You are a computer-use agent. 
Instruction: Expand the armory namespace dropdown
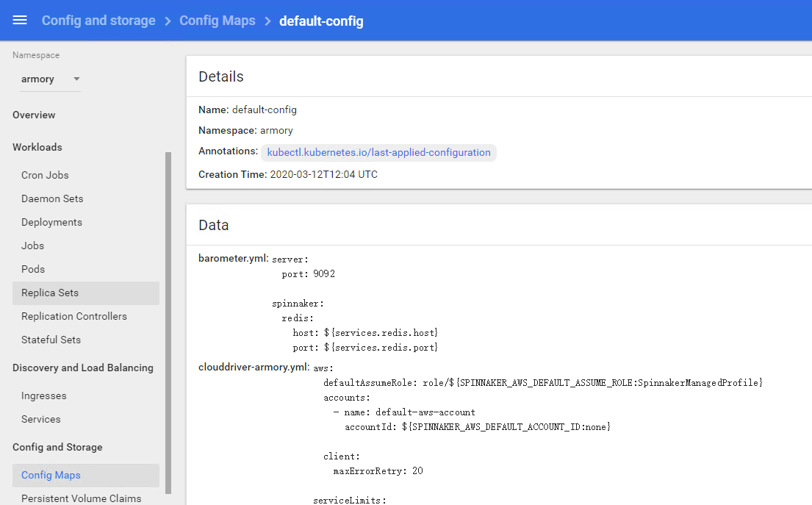pos(50,79)
